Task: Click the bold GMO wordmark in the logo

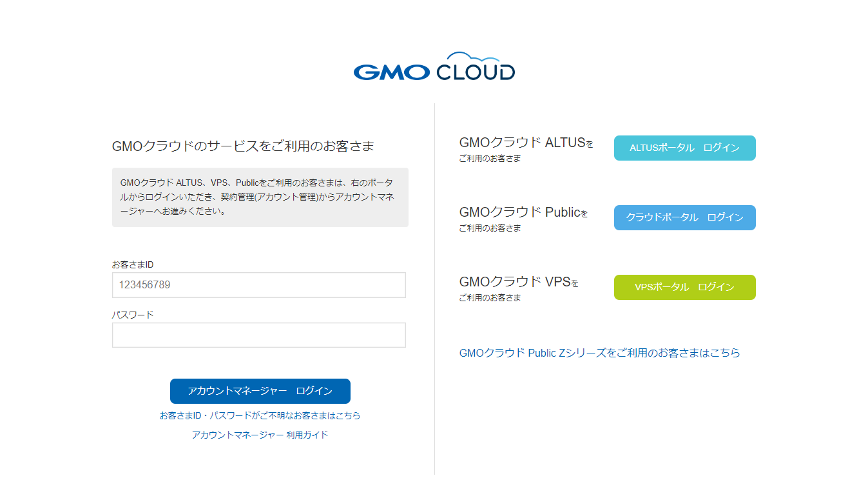Action: pos(391,72)
